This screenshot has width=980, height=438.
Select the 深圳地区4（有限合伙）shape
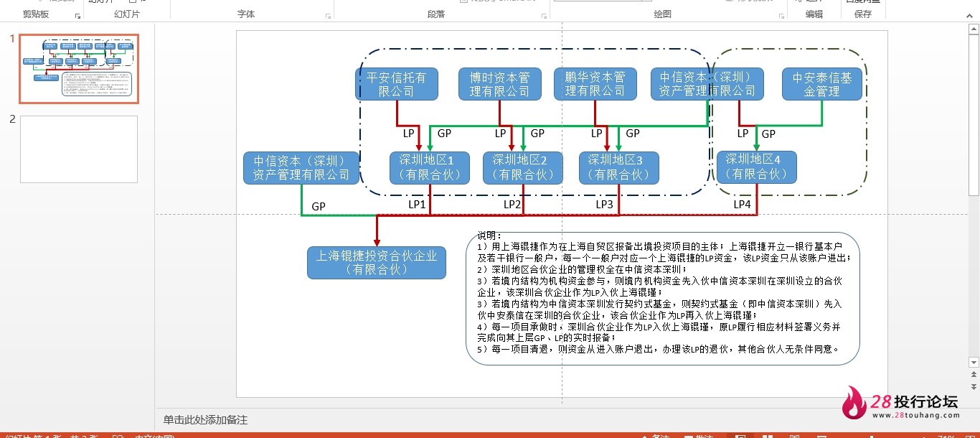[x=757, y=167]
